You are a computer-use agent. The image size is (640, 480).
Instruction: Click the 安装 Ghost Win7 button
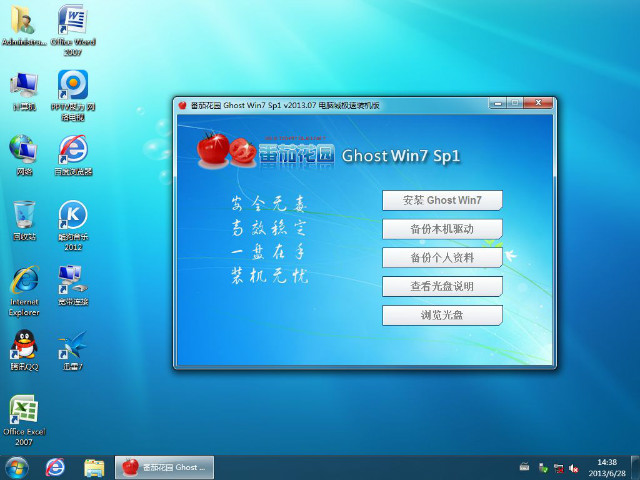pyautogui.click(x=442, y=200)
